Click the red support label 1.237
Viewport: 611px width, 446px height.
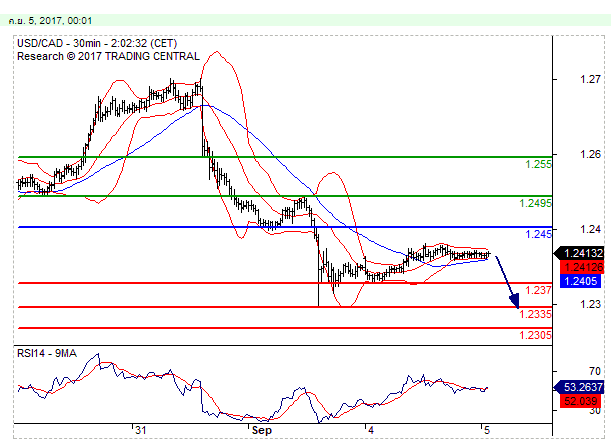(539, 290)
